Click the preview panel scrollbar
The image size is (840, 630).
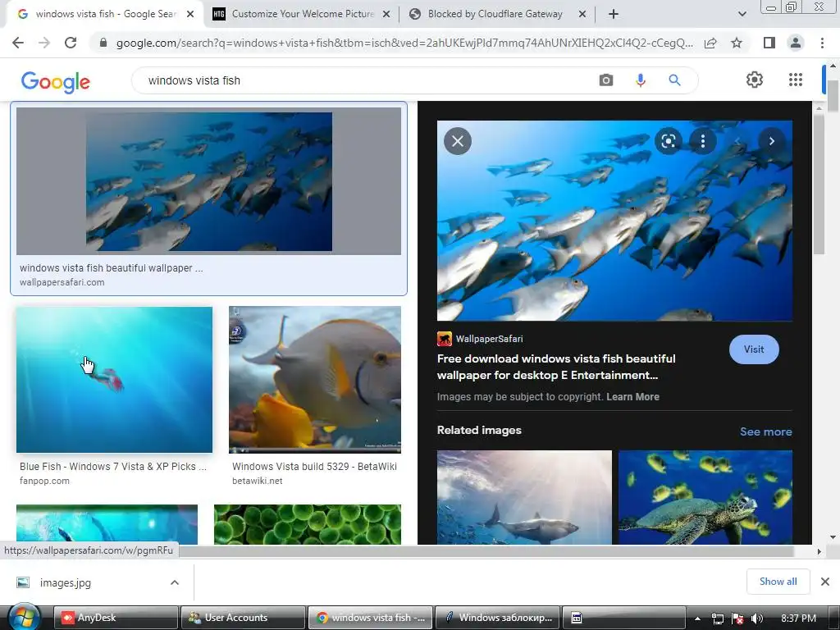point(819,183)
